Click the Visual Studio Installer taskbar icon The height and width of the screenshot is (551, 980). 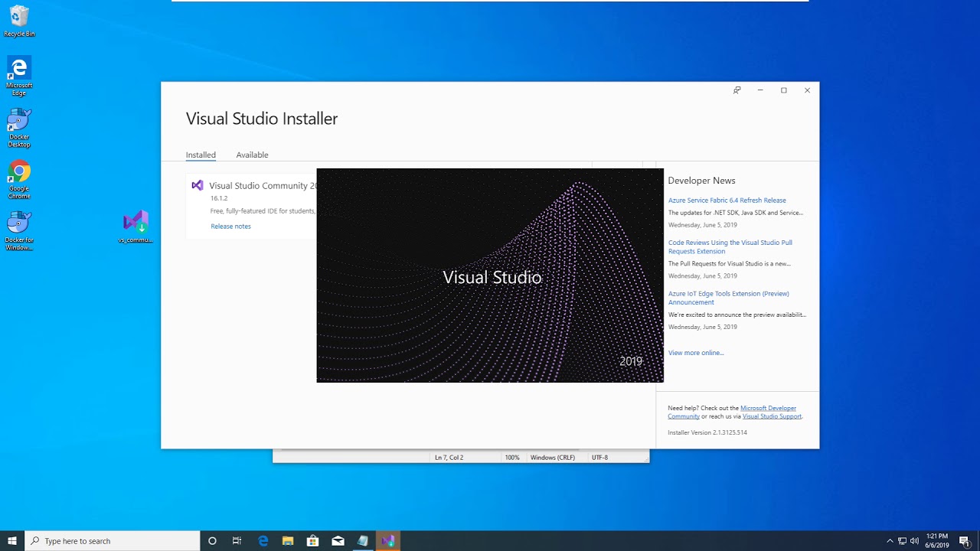tap(388, 541)
